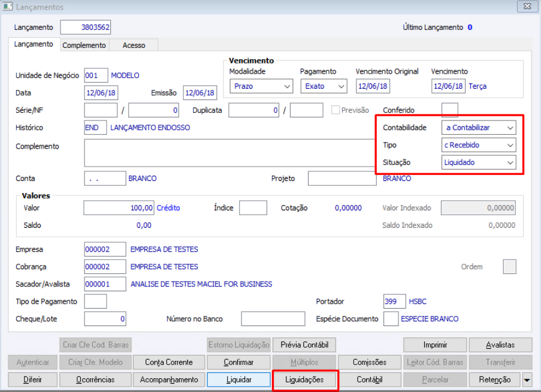Close the Lançamentos window

527,7
